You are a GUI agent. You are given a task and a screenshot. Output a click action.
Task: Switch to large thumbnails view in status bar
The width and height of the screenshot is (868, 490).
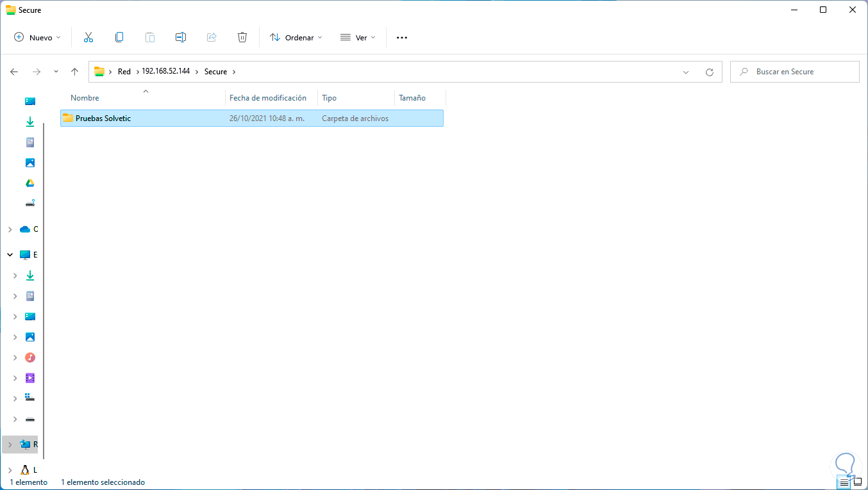(858, 482)
